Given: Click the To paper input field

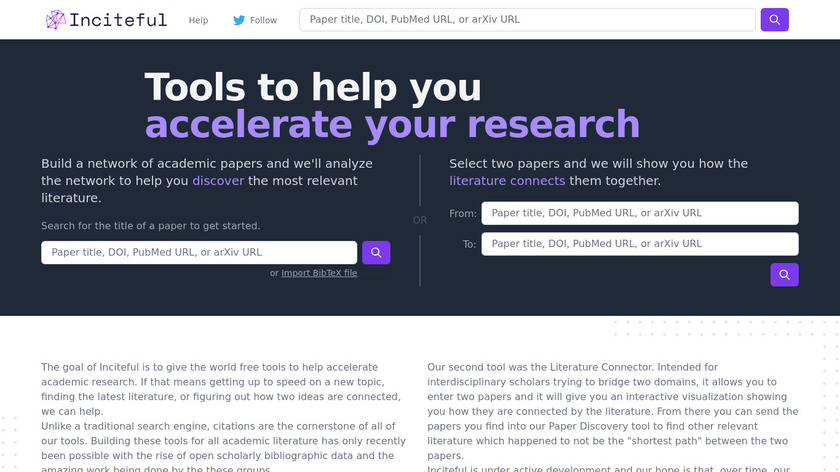Looking at the screenshot, I should (x=639, y=243).
